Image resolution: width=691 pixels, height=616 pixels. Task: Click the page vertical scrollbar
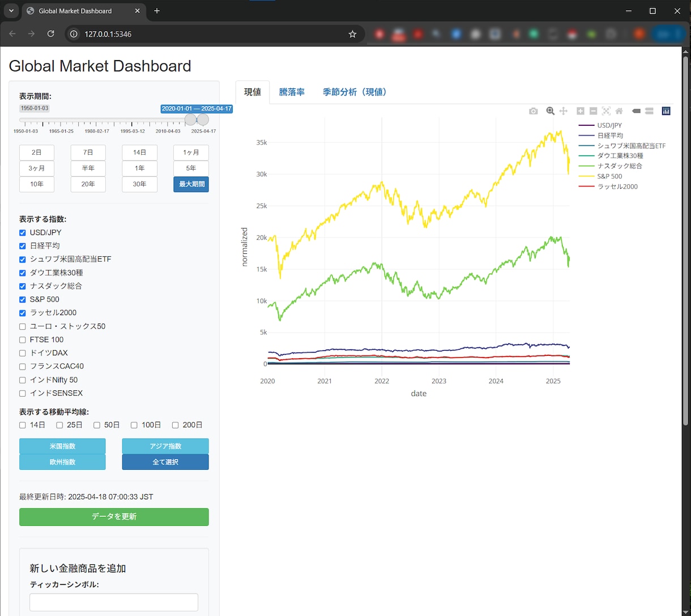coord(686,241)
